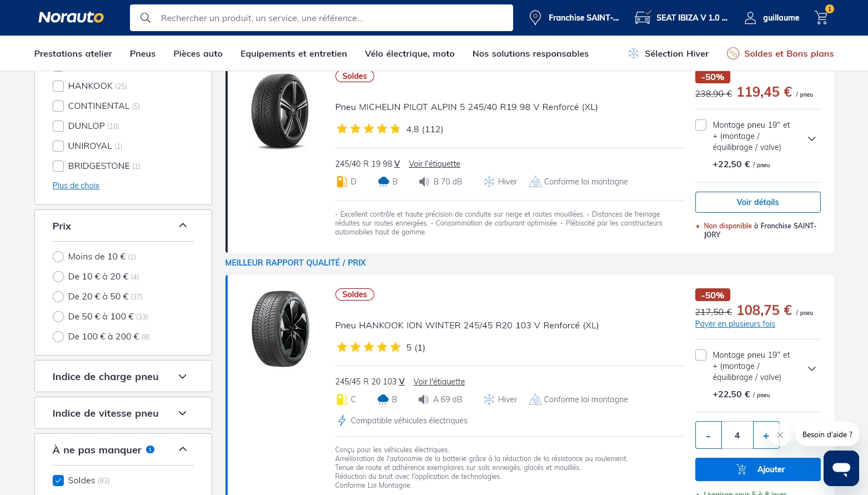The image size is (868, 495).
Task: Click the search magnifier icon
Action: tap(145, 18)
